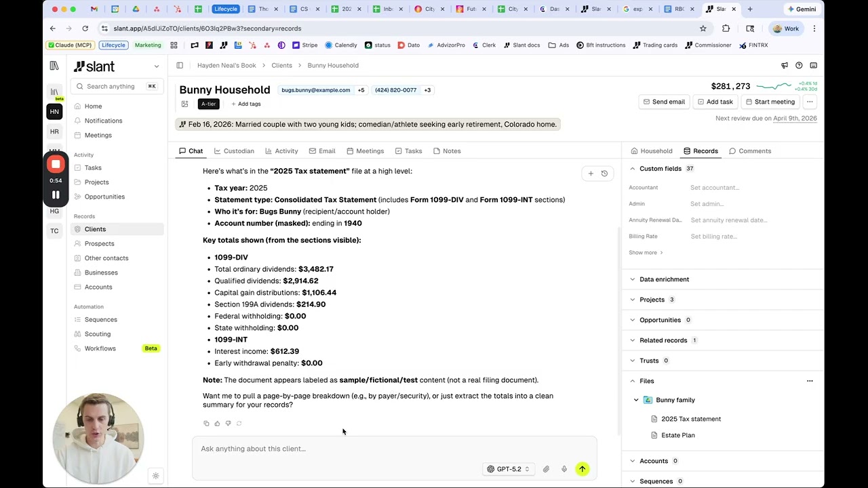
Task: Expand the Projects section
Action: [x=633, y=300]
